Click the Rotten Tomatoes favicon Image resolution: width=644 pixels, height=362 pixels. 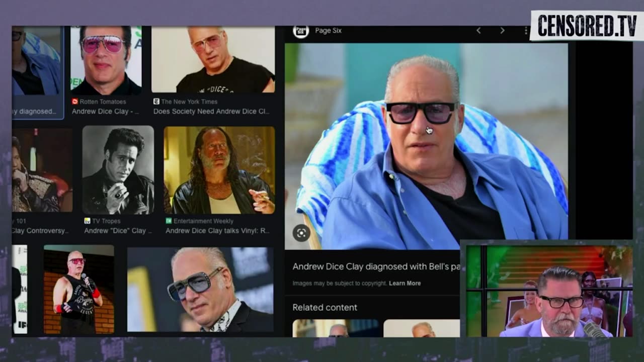[75, 102]
